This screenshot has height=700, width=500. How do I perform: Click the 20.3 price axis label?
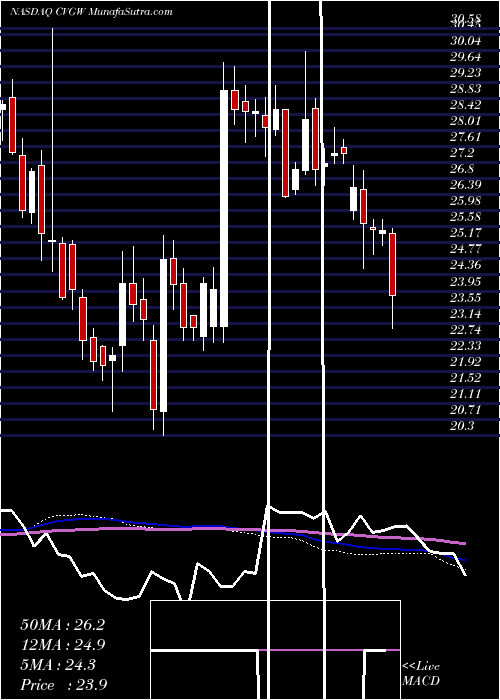coord(463,425)
